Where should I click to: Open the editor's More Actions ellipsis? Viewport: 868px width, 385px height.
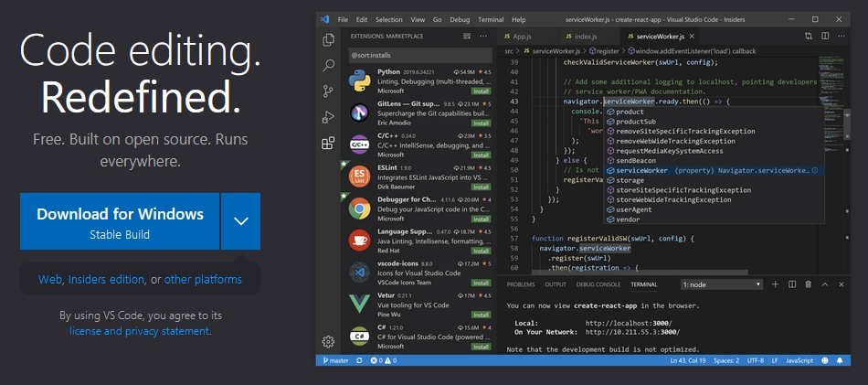(841, 36)
